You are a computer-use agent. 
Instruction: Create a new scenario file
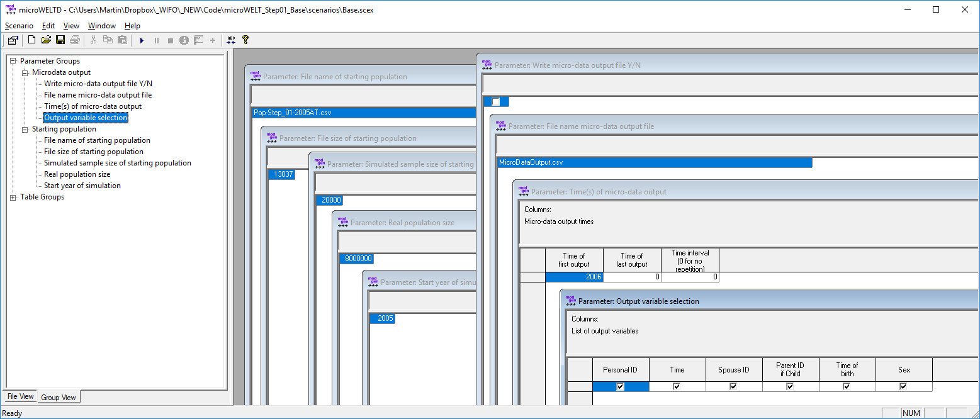(32, 40)
